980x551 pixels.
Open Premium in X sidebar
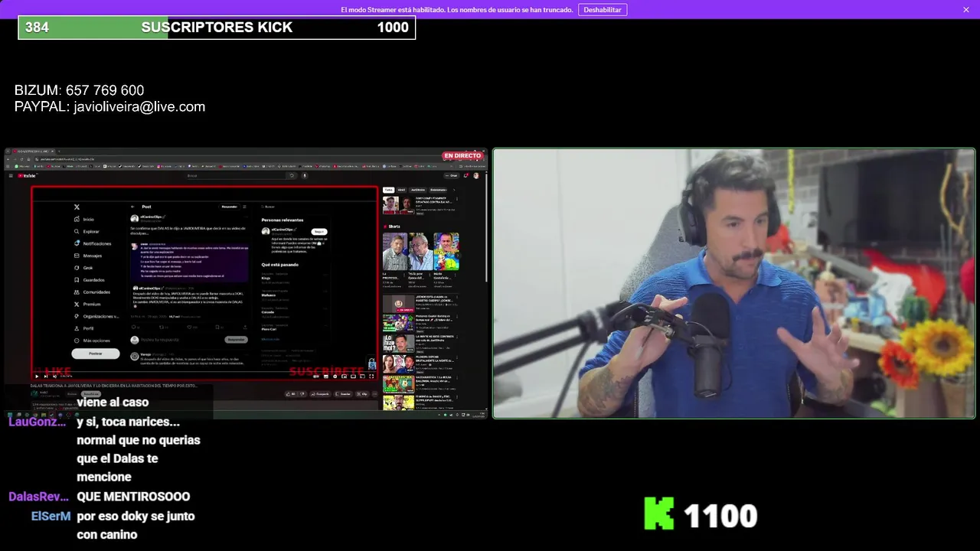(x=87, y=304)
